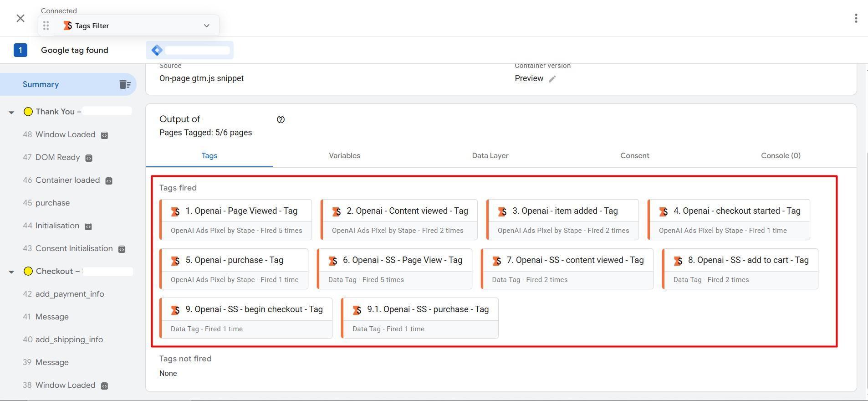The height and width of the screenshot is (401, 868).
Task: Click Stape icon on checkout started tag
Action: (664, 211)
